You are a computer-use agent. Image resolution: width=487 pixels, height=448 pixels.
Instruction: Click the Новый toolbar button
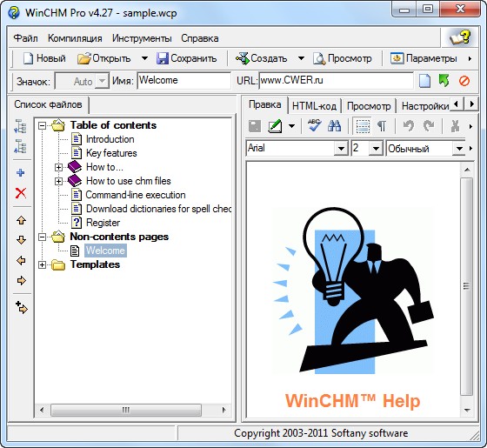point(44,58)
